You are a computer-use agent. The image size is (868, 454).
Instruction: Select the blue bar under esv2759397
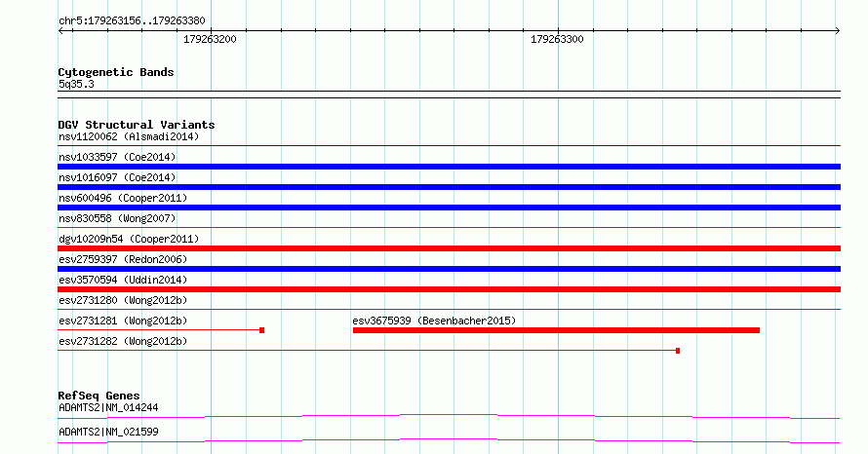point(449,269)
